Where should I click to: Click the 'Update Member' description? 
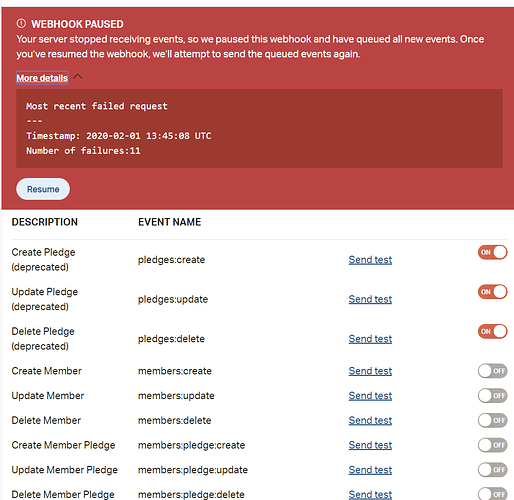[x=48, y=396]
